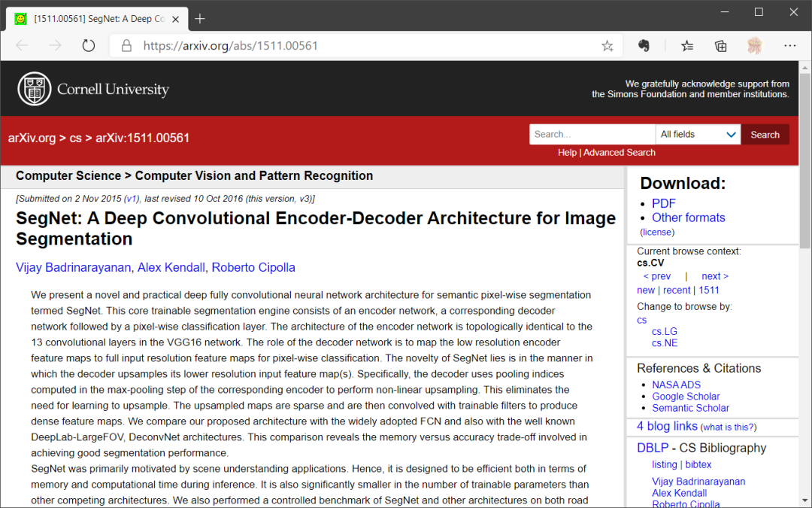The image size is (812, 508).
Task: Open the All fields dropdown
Action: click(x=698, y=134)
